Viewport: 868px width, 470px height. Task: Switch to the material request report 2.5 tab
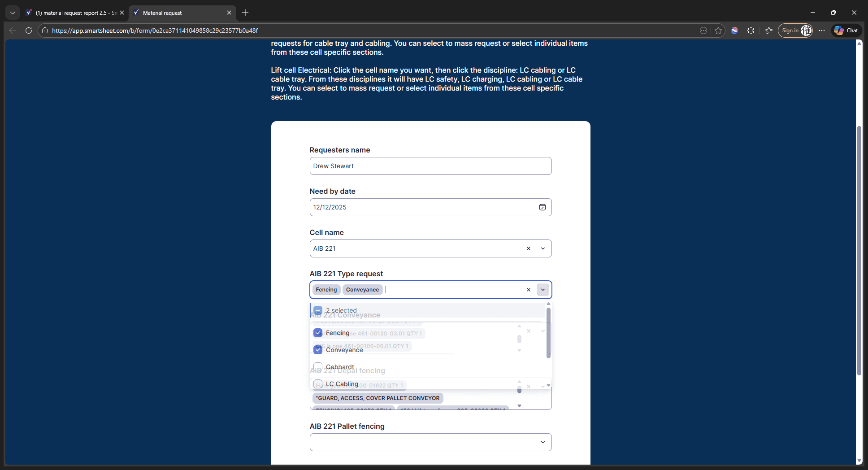click(x=75, y=13)
